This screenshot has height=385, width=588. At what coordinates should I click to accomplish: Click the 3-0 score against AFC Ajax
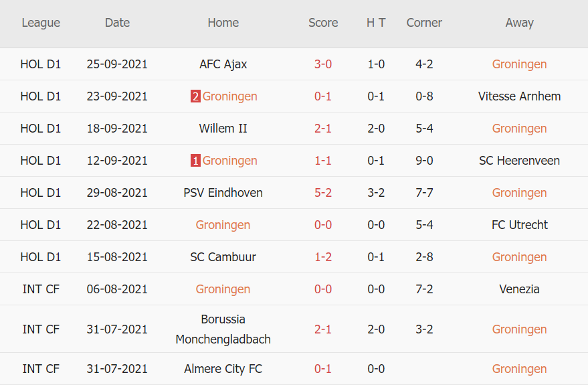tap(323, 64)
